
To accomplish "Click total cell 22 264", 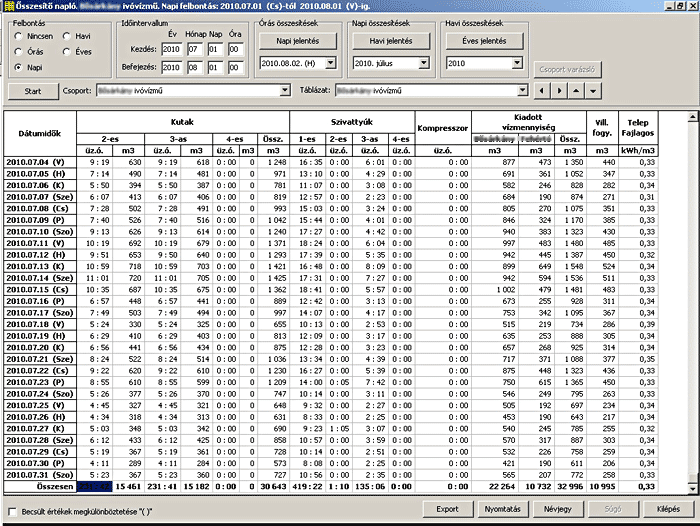I will click(x=495, y=487).
